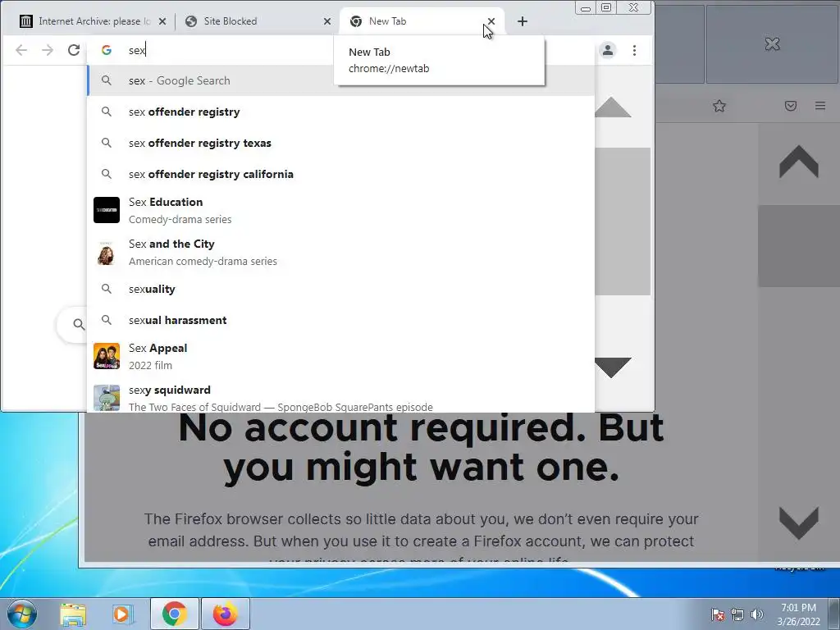The image size is (840, 630).
Task: Click Chrome back navigation arrow
Action: pyautogui.click(x=21, y=50)
